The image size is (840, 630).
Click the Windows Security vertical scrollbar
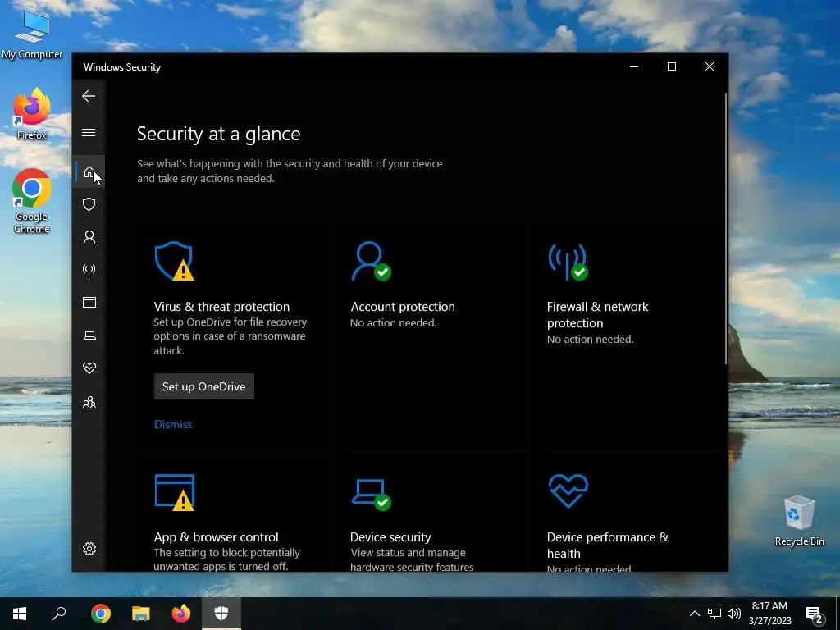coord(726,228)
